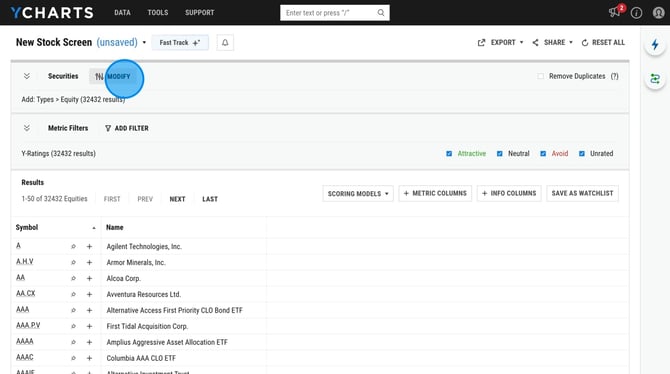Click the quote icon for Armor Minerals
The height and width of the screenshot is (374, 670).
pos(73,262)
